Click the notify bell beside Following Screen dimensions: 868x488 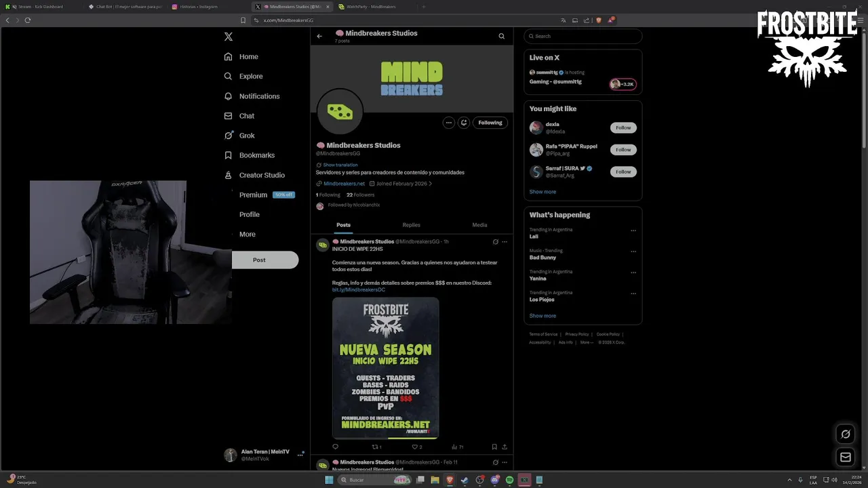(464, 123)
